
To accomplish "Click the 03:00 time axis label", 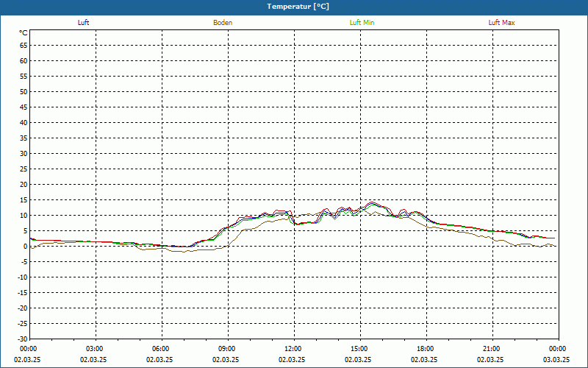I will (95, 349).
